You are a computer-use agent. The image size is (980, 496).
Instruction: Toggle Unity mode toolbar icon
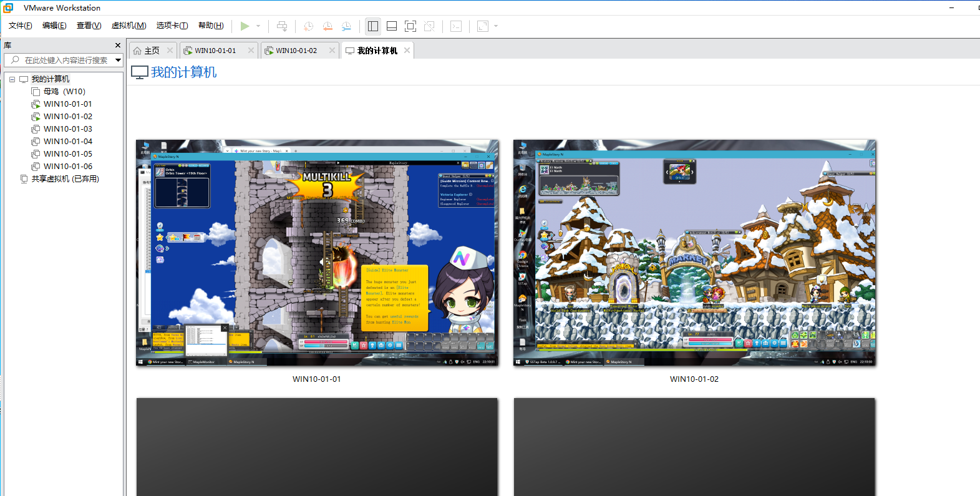(429, 26)
